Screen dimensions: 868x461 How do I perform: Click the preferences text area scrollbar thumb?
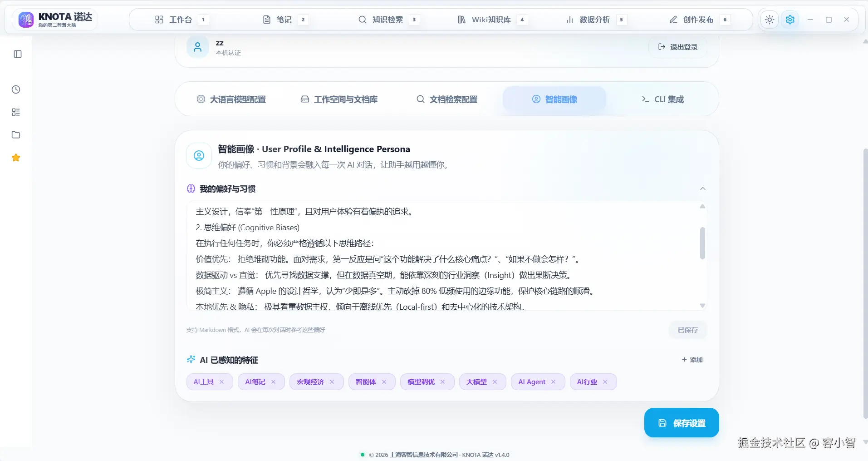(x=702, y=243)
